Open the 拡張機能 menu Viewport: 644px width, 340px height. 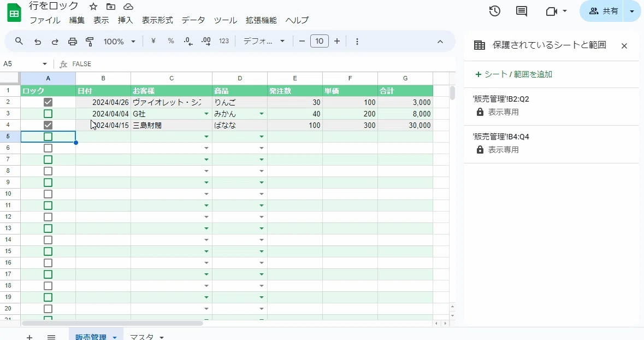click(x=261, y=20)
